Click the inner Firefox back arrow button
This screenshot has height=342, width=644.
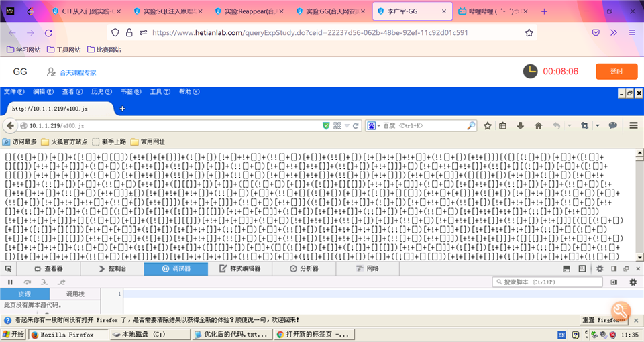[10, 125]
